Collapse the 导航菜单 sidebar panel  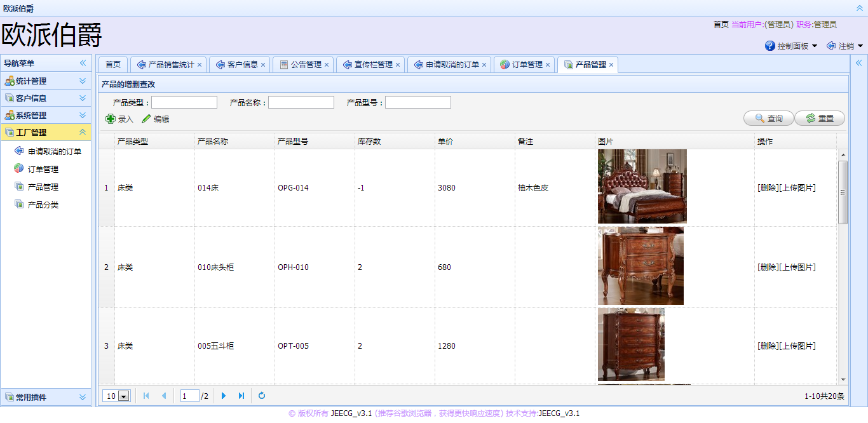tap(83, 63)
